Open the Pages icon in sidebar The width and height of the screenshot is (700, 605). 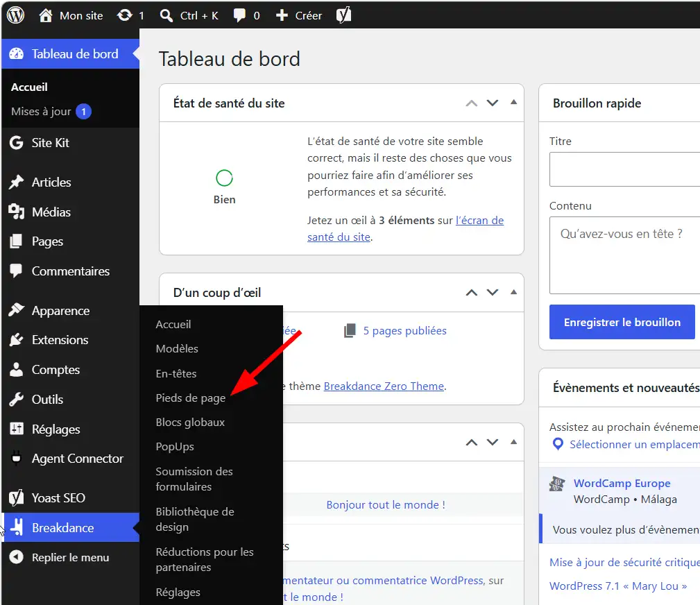coord(17,241)
